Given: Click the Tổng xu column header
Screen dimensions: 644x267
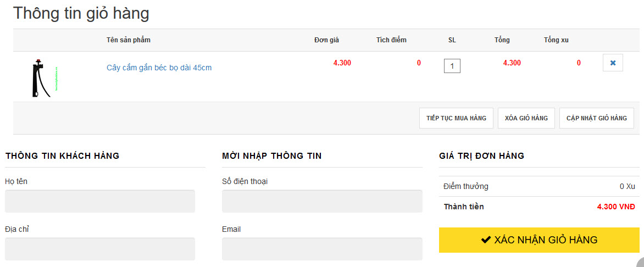Looking at the screenshot, I should tap(556, 40).
